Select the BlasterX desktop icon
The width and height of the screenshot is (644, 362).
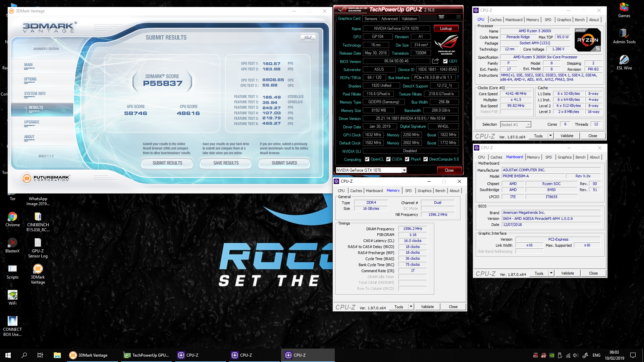point(12,246)
